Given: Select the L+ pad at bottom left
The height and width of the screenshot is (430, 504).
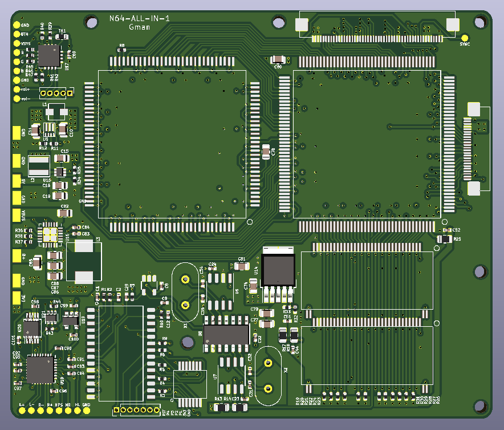Looking at the screenshot, I should click(x=22, y=411).
